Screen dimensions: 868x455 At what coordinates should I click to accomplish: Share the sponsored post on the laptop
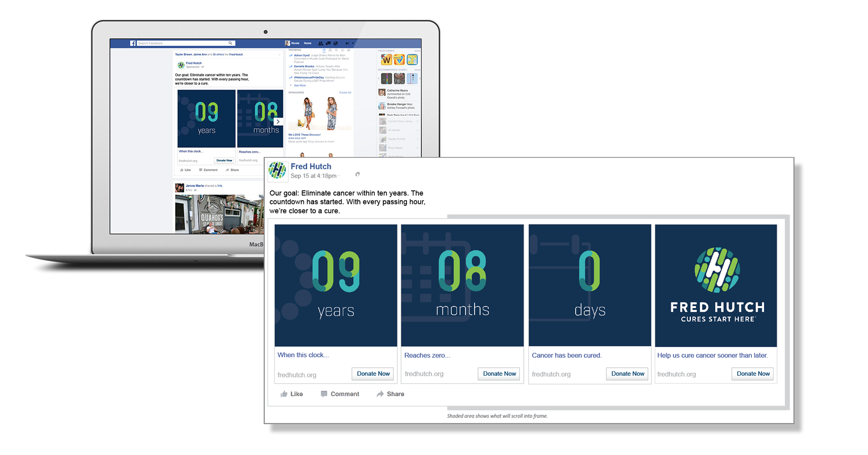point(232,170)
